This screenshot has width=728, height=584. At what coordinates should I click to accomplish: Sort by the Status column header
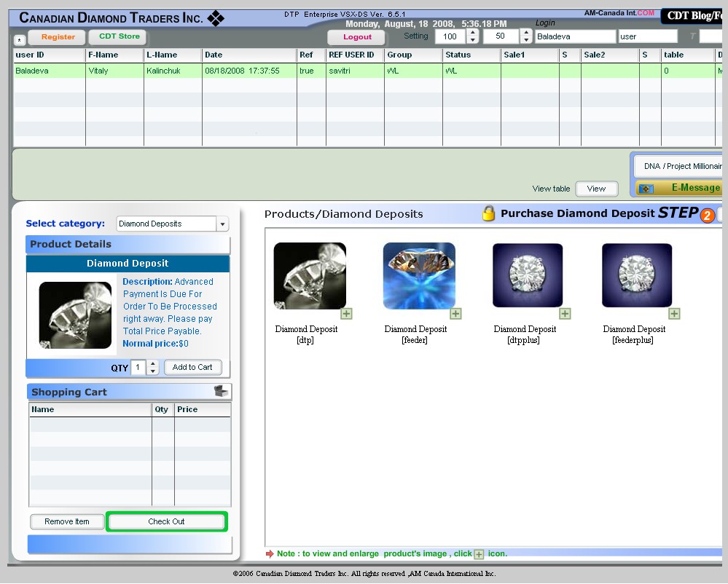(x=471, y=55)
